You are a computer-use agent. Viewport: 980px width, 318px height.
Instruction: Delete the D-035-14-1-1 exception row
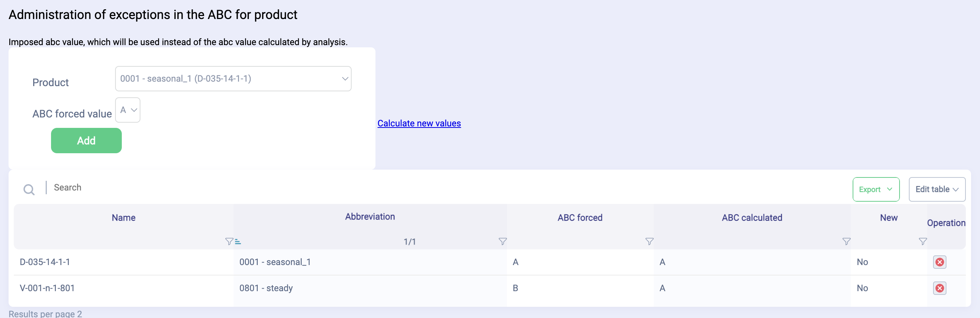939,262
